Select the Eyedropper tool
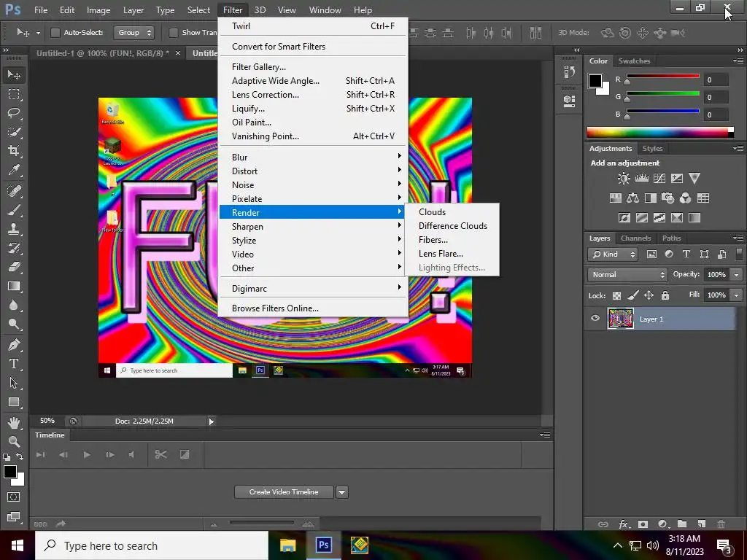747x560 pixels. [x=14, y=170]
